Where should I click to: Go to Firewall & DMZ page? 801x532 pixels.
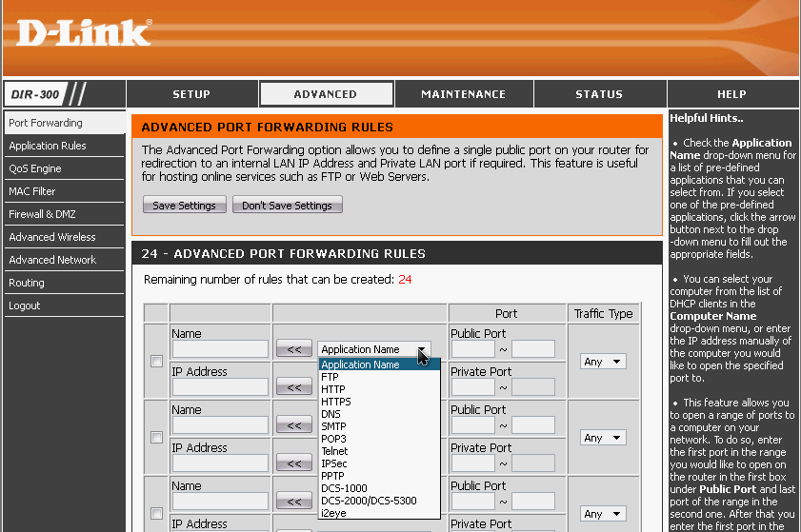tap(42, 214)
